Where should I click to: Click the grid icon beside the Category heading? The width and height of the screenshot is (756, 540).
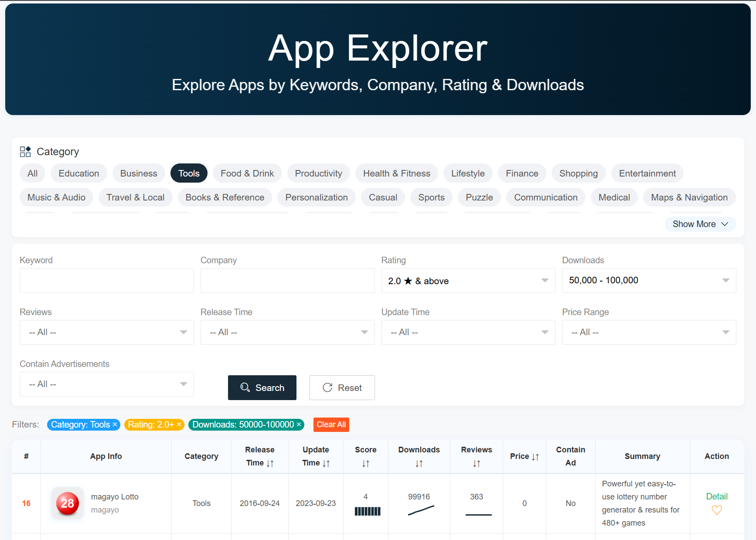click(25, 151)
